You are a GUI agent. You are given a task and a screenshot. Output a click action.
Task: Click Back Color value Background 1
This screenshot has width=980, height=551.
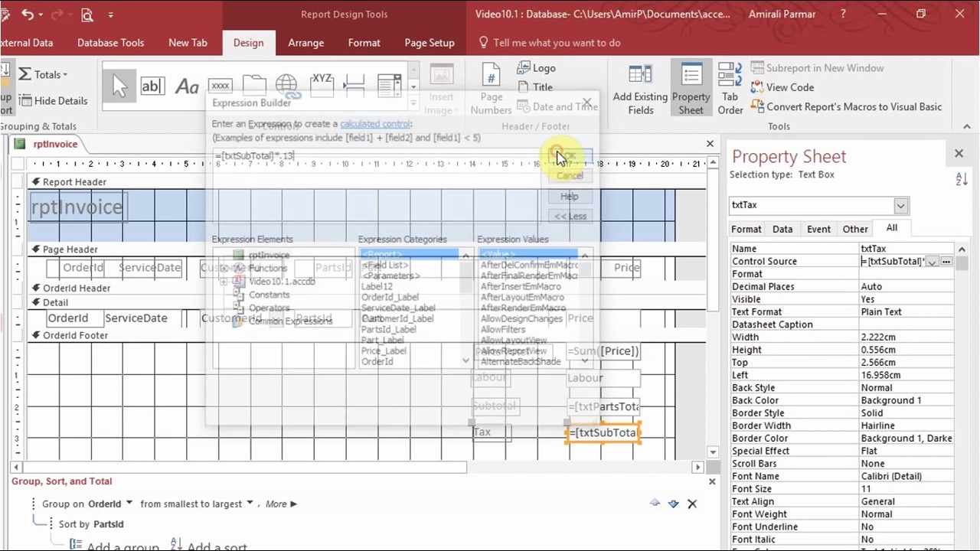tap(906, 400)
